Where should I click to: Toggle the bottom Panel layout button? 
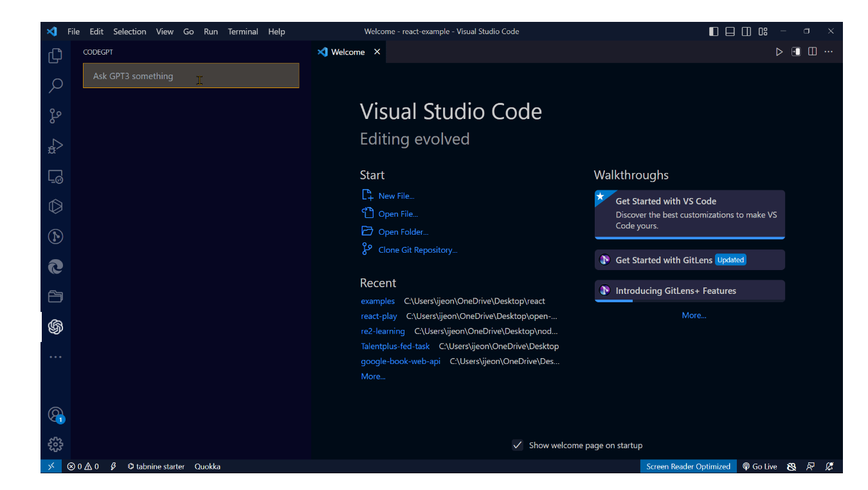coord(730,32)
